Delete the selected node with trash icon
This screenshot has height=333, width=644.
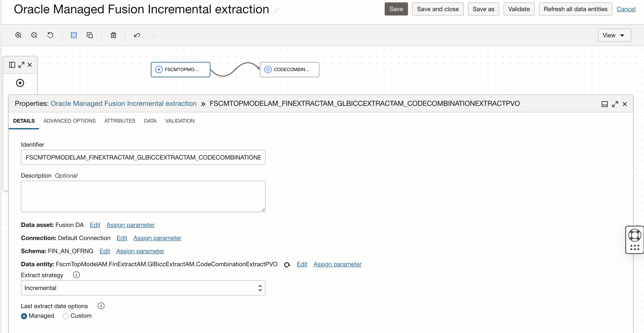coord(113,35)
